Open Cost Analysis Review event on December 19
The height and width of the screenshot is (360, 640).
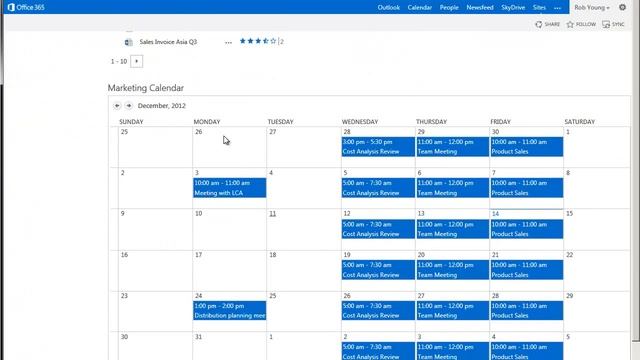(378, 270)
